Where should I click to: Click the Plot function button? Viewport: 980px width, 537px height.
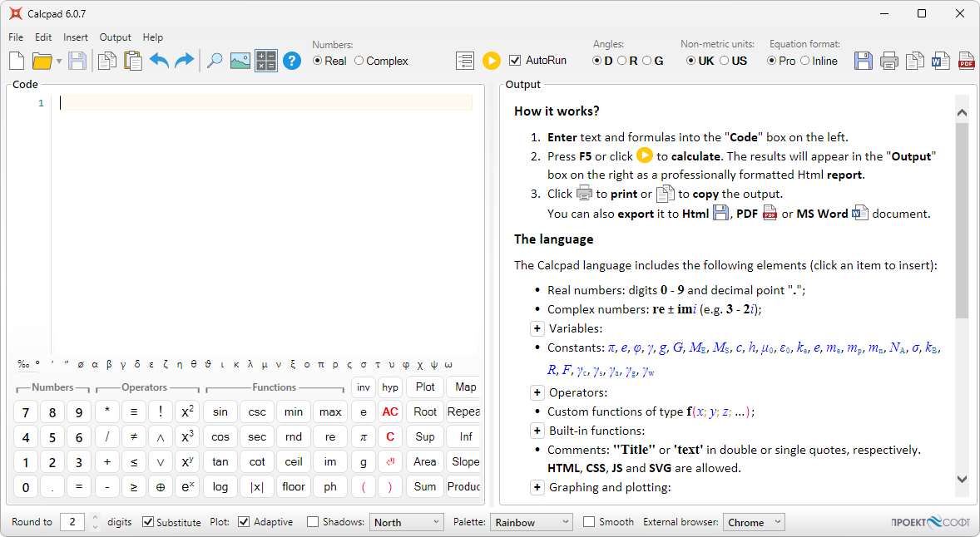425,387
